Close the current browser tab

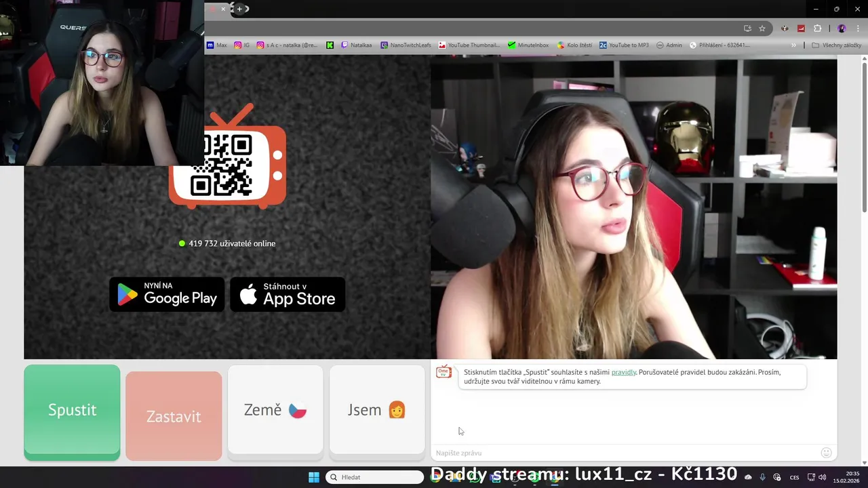coord(223,9)
